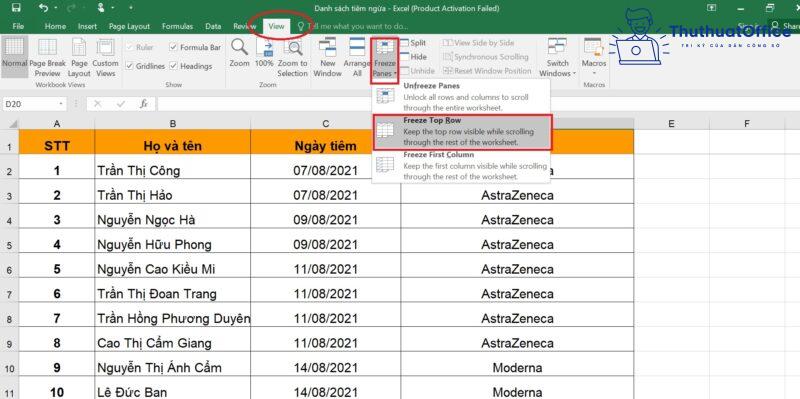Switch to the Formulas tab
Screen dimensions: 800x399
coord(178,26)
